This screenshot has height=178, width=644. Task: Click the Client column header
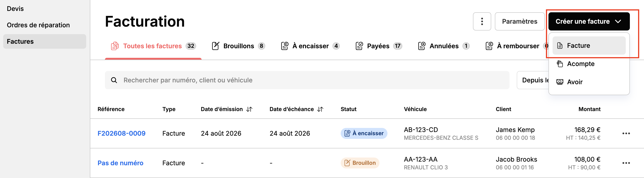tap(503, 109)
